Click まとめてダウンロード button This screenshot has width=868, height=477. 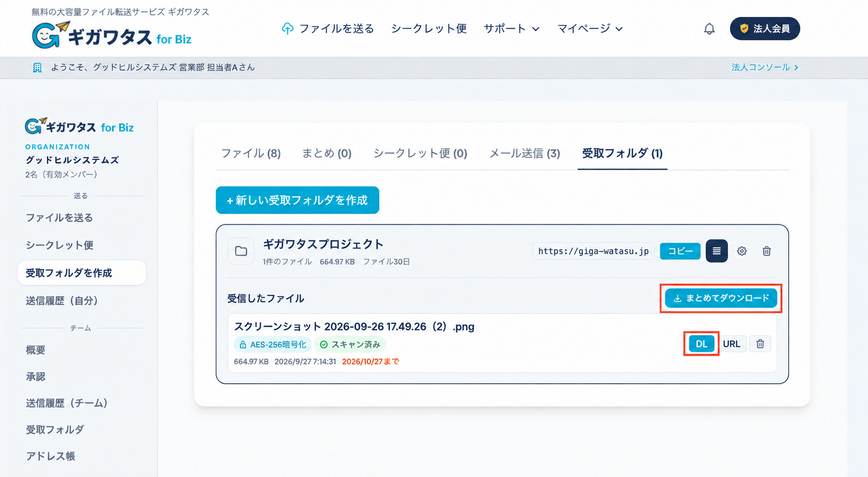(721, 298)
